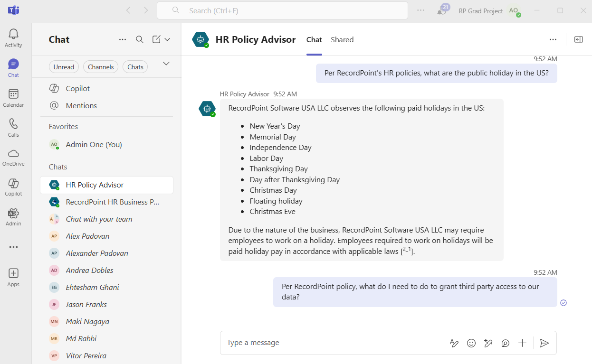Open chat with Ehtesham Ghani
The width and height of the screenshot is (592, 364).
pos(107,288)
